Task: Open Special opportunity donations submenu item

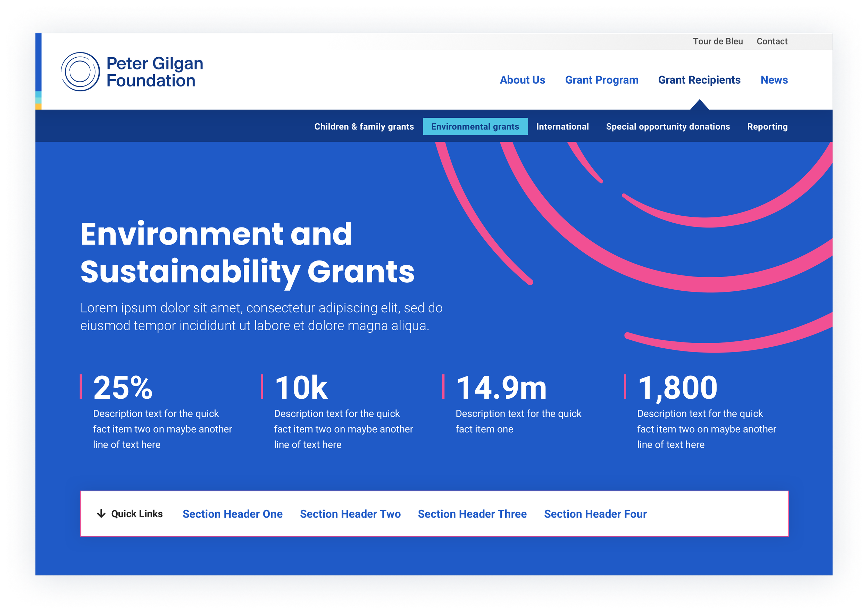Action: point(668,126)
